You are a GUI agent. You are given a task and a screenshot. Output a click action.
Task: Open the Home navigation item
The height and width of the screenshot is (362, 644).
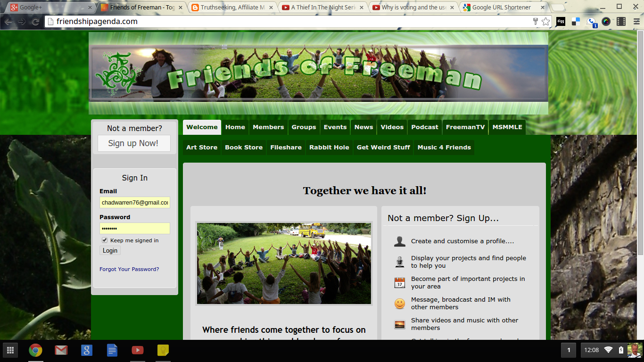235,127
